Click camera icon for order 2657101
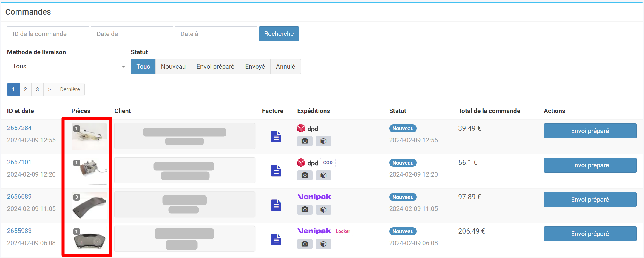The image size is (644, 258). [x=305, y=175]
